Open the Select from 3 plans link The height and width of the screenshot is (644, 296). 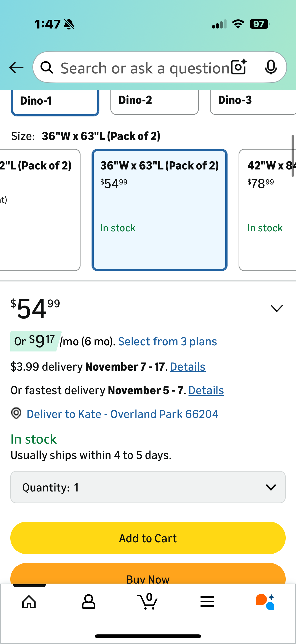(167, 341)
